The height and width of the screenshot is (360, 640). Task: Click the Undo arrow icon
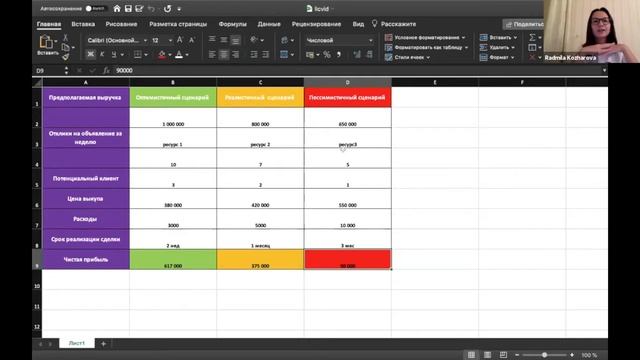tap(151, 9)
